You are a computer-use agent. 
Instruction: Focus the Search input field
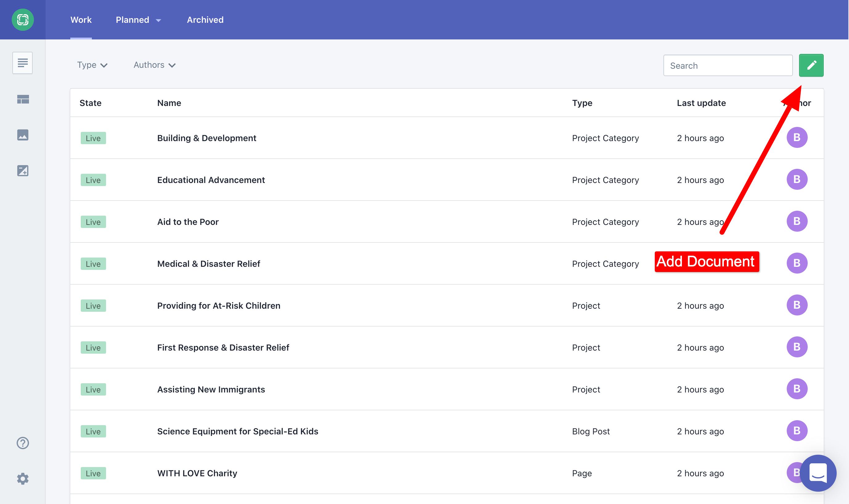pyautogui.click(x=728, y=66)
